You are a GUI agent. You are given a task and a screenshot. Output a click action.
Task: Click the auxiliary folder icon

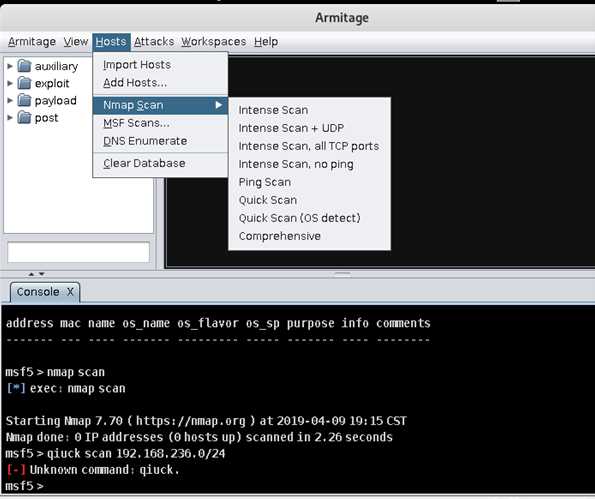point(24,66)
